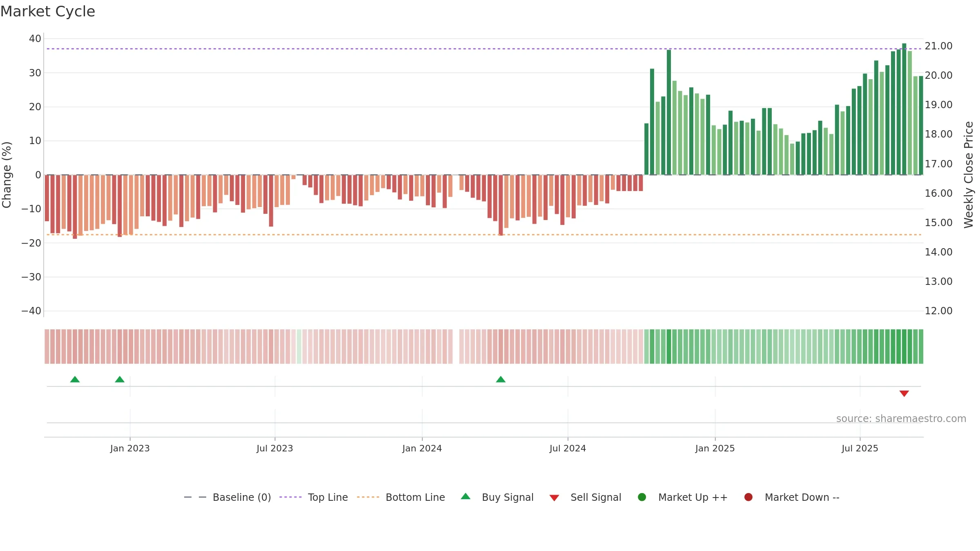Click the Weekly Close Price axis title

pos(969,175)
